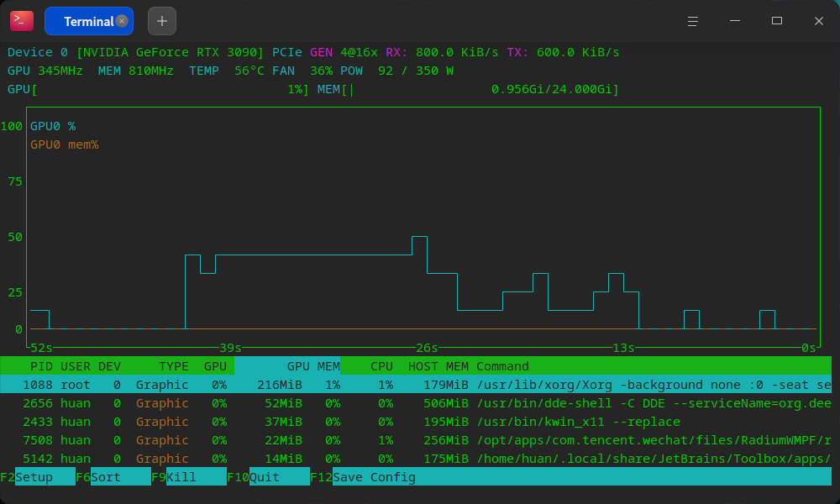Select the wechat process row, PID 7508

tap(416, 440)
